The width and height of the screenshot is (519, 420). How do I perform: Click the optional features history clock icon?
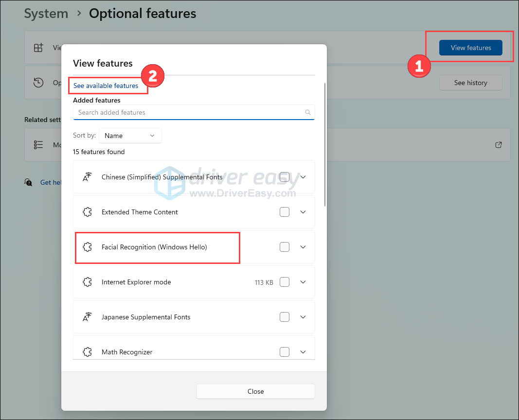tap(38, 83)
